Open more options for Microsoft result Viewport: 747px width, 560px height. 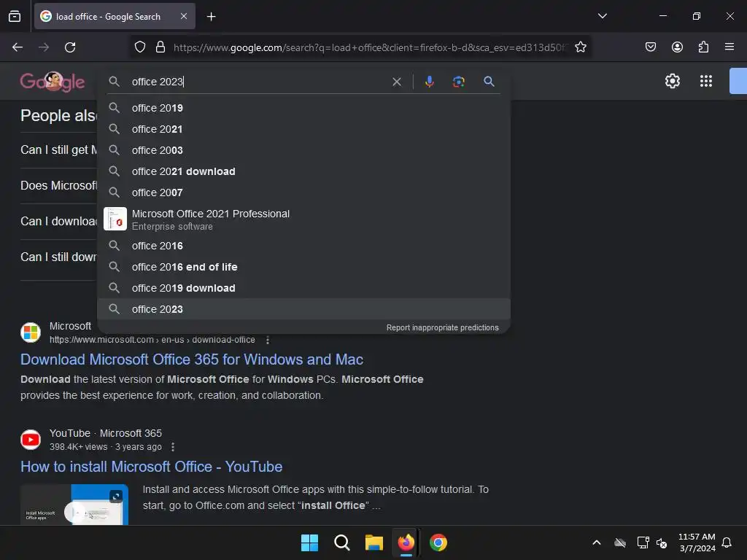pyautogui.click(x=268, y=340)
